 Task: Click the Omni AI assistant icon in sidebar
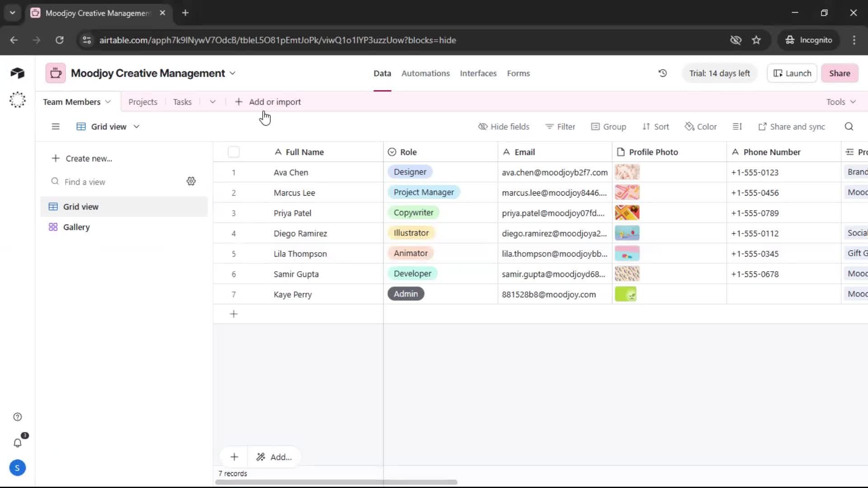(17, 100)
